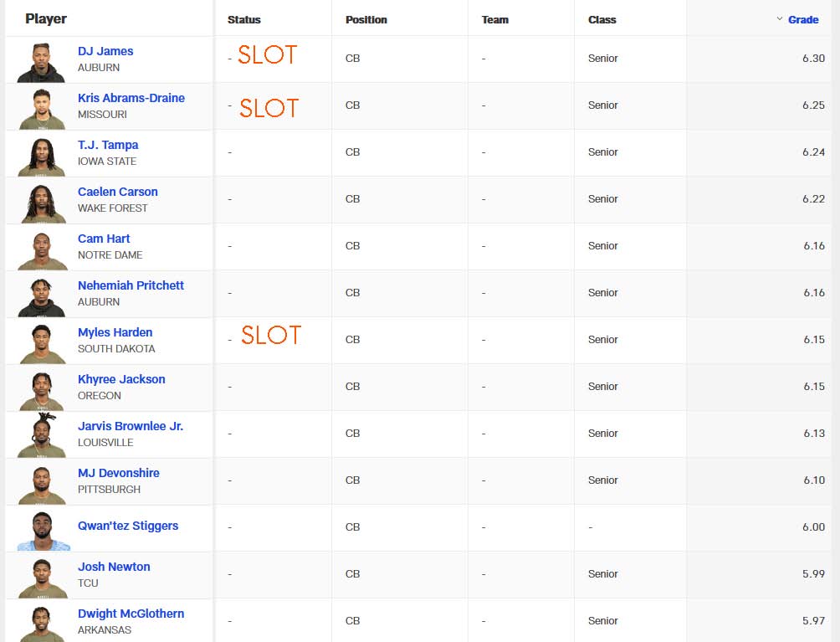This screenshot has width=840, height=642.
Task: Click the Class column header
Action: pyautogui.click(x=602, y=19)
